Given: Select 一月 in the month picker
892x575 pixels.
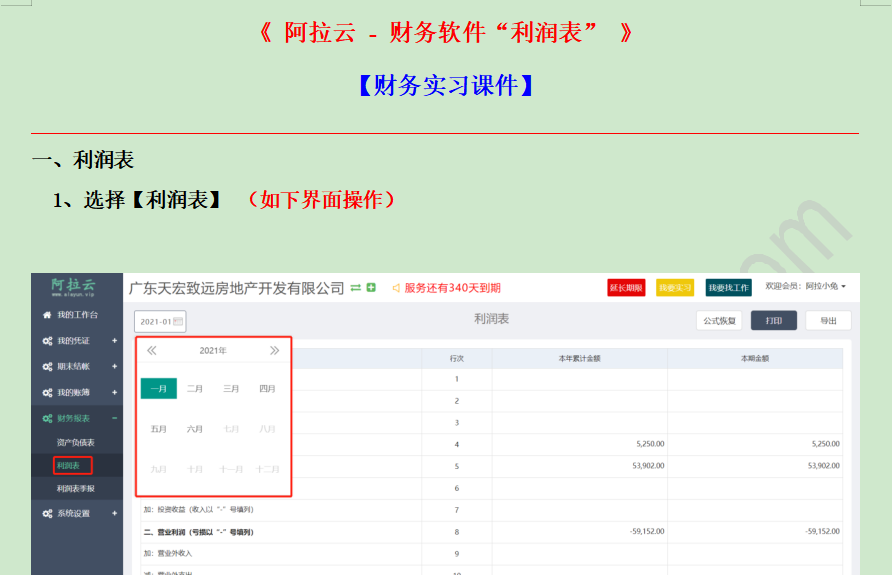Looking at the screenshot, I should coord(159,388).
